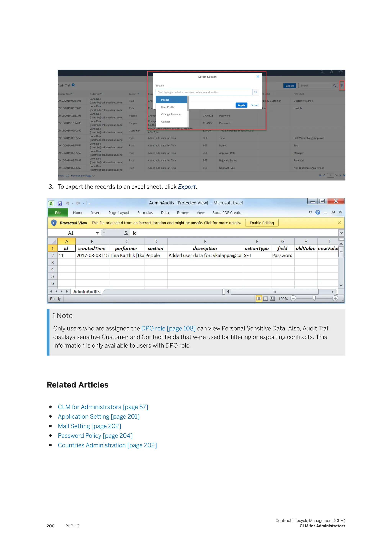The width and height of the screenshot is (392, 555).
Task: Click vertical scrollbar down arrow in Excel
Action: pyautogui.click(x=341, y=286)
